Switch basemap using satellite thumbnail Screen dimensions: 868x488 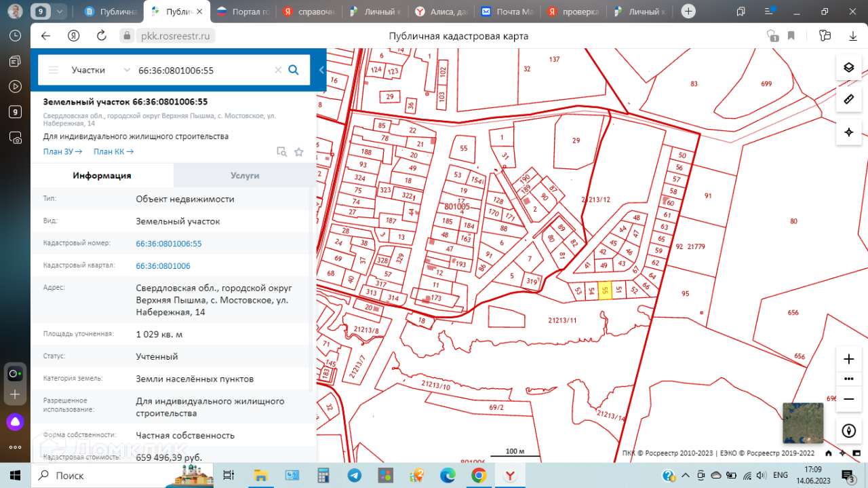[803, 423]
